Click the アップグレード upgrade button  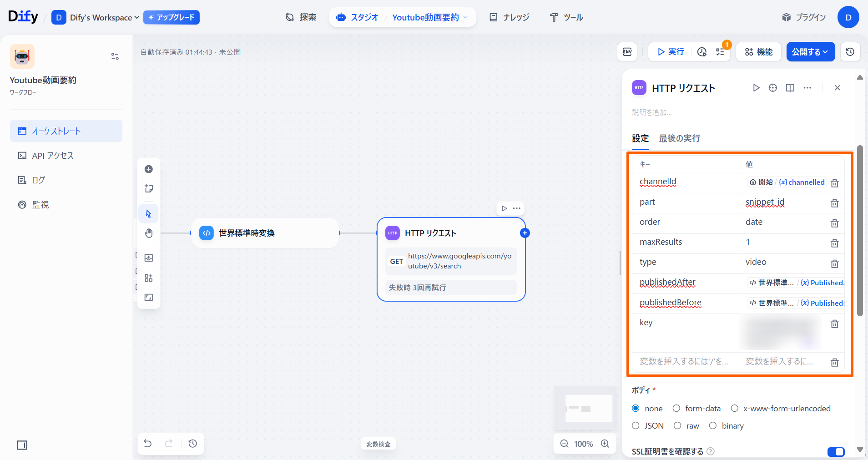[172, 18]
